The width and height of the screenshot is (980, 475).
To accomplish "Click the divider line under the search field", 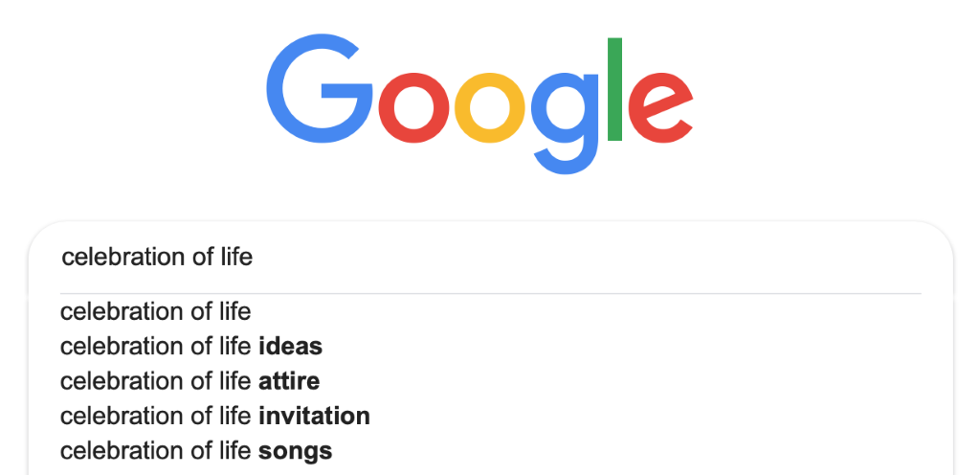I will pos(491,293).
